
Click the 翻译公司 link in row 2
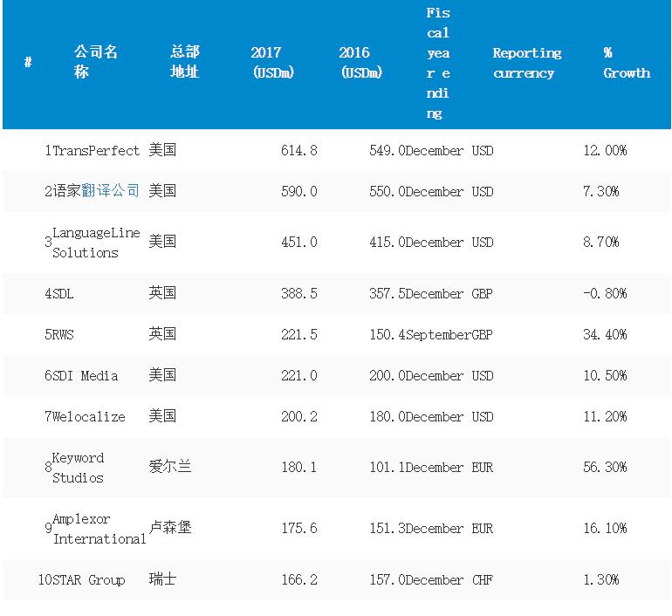pyautogui.click(x=110, y=190)
